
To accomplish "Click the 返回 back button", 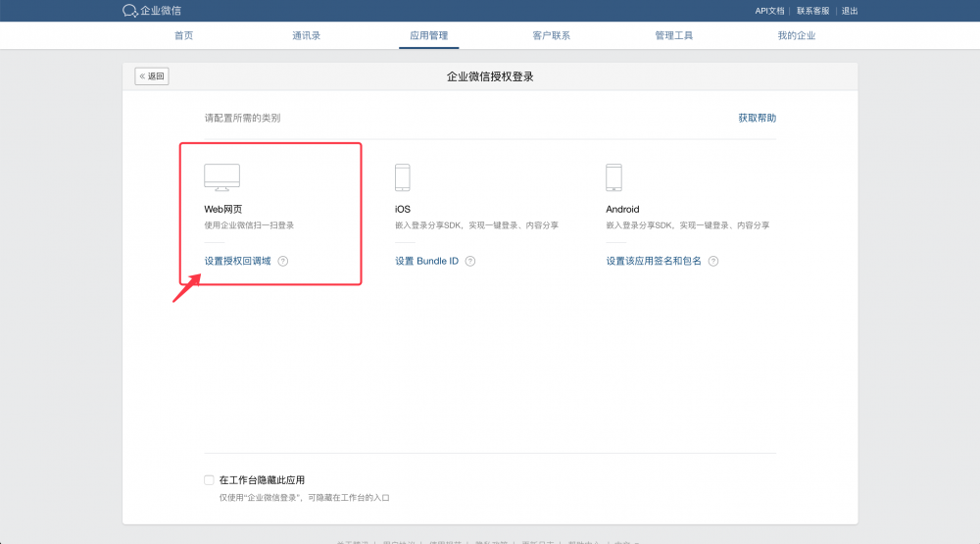I will [152, 76].
